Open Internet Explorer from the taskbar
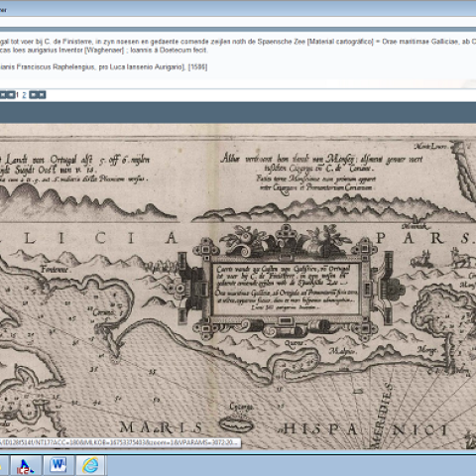476x476 pixels. point(90,465)
